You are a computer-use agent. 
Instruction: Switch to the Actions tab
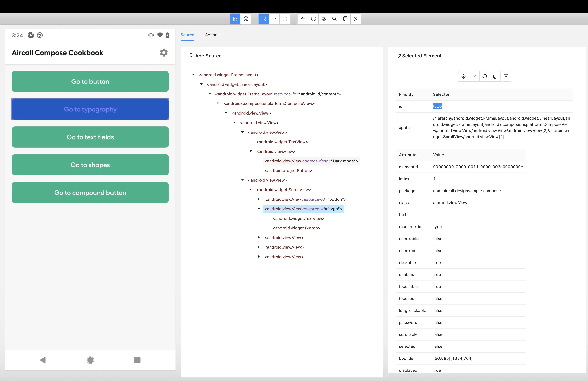(212, 35)
